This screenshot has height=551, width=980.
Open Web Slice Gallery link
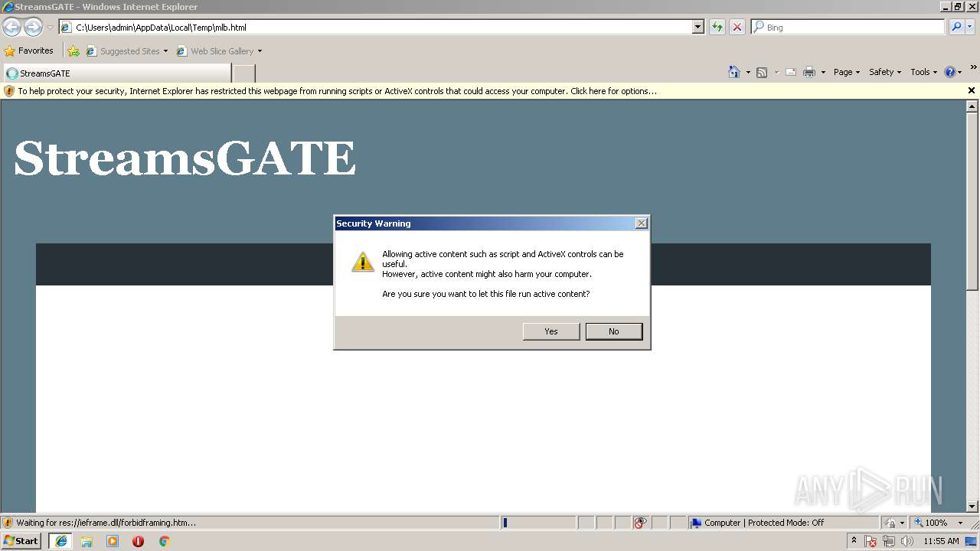(219, 51)
